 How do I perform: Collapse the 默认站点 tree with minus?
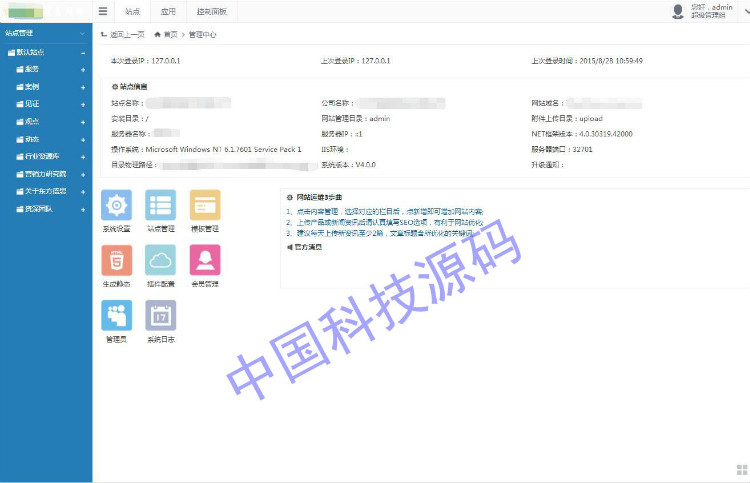[83, 53]
